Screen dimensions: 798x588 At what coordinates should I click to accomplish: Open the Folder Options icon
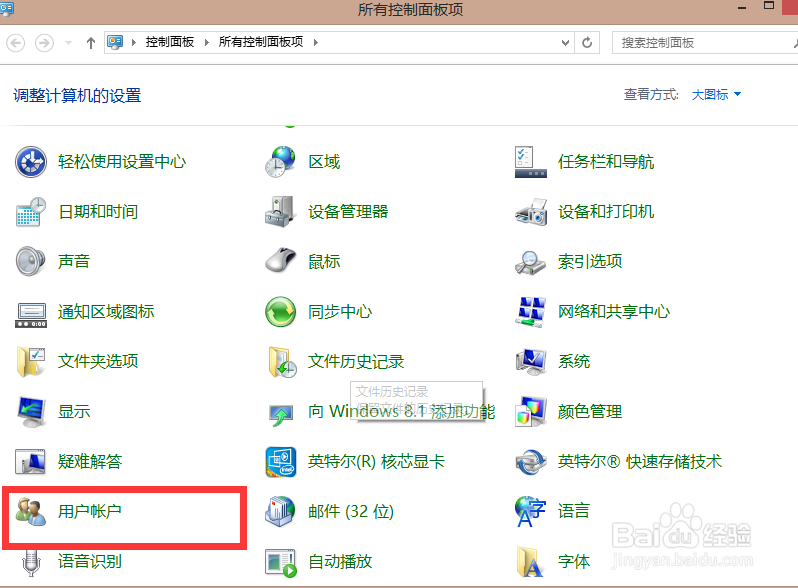point(31,362)
